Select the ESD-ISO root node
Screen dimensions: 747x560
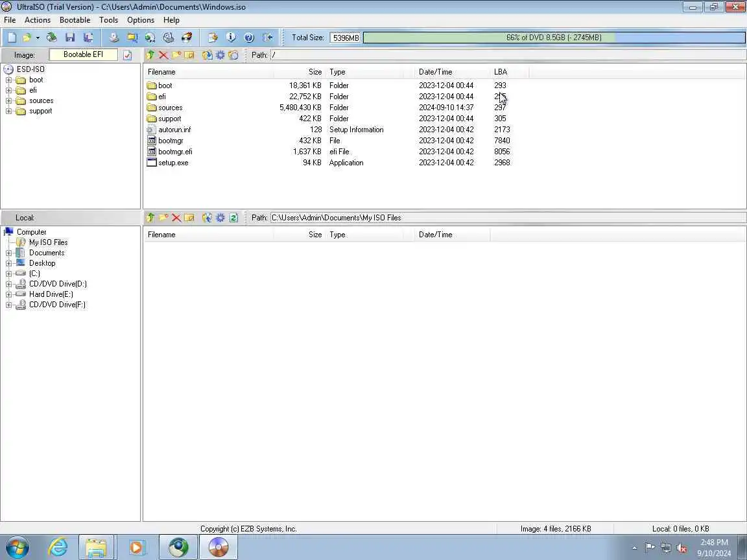[x=30, y=69]
